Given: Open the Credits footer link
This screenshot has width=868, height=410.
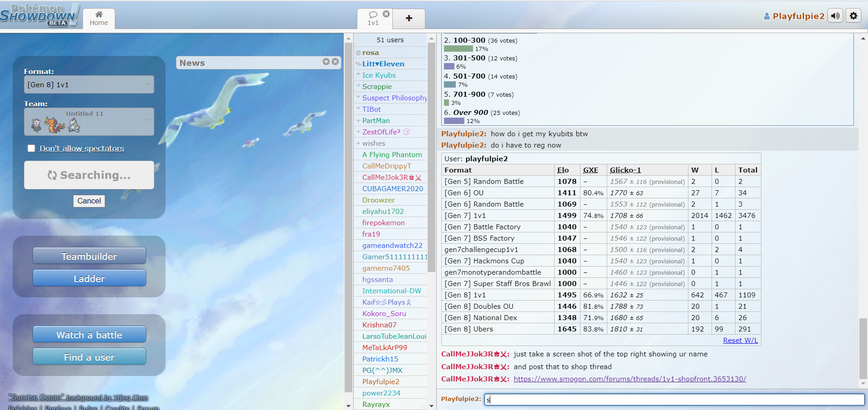Looking at the screenshot, I should (x=117, y=407).
